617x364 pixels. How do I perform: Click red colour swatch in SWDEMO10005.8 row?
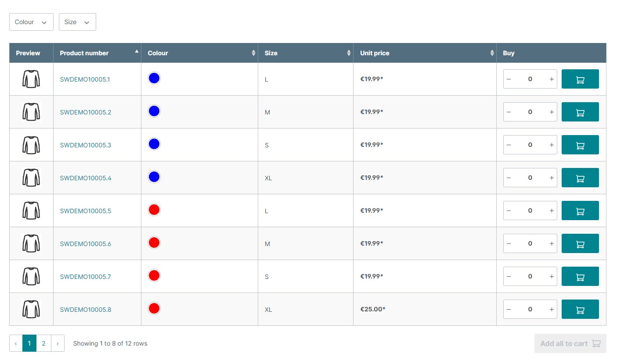[154, 308]
